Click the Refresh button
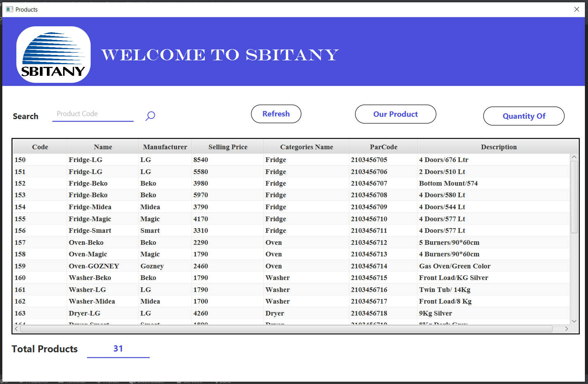 click(276, 114)
